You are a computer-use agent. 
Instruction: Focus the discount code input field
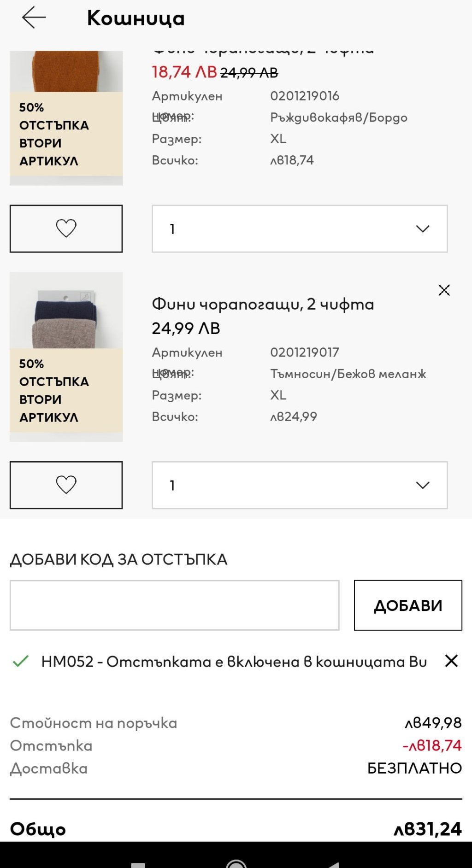click(x=174, y=605)
